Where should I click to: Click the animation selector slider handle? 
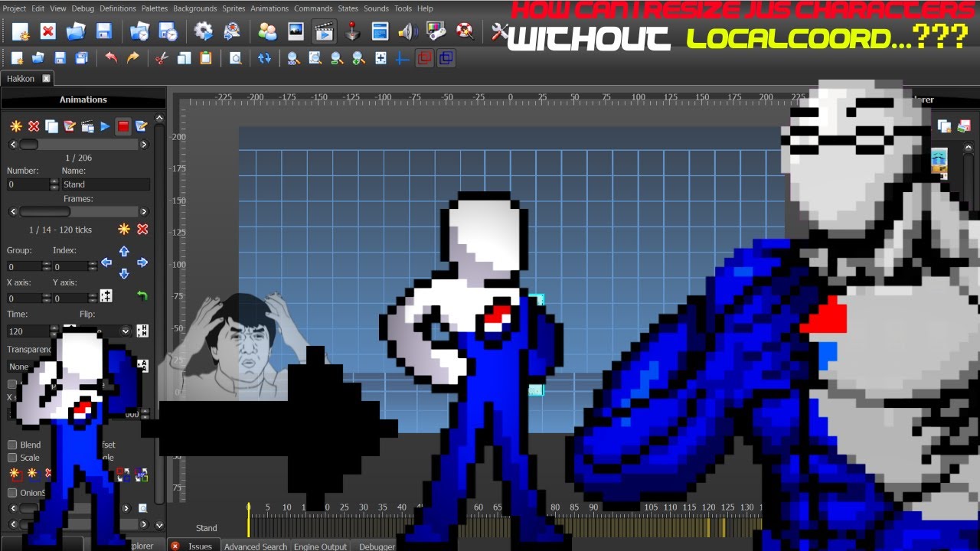pos(28,144)
